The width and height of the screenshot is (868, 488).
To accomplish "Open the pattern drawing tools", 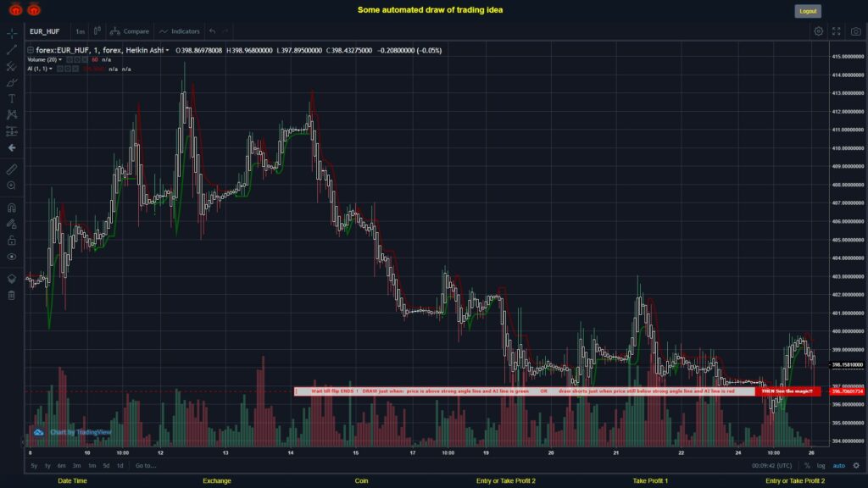I will pos(12,114).
